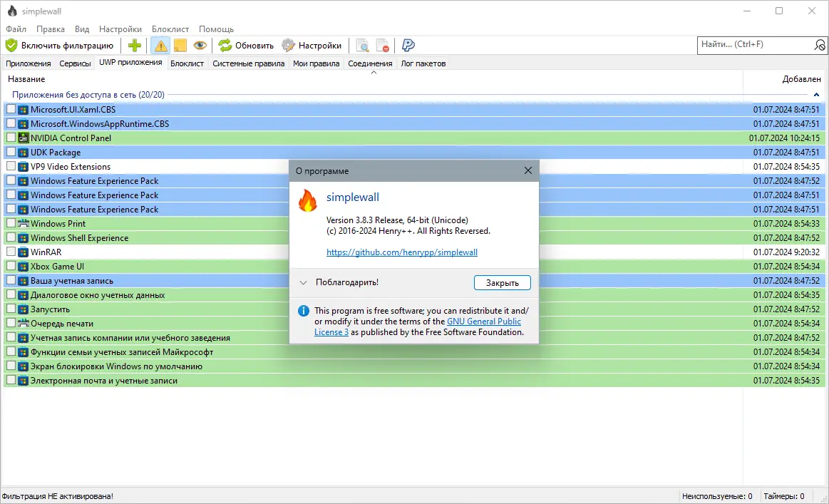Enable the WinRAR checkbox
Viewport: 829px width, 504px height.
coord(11,252)
